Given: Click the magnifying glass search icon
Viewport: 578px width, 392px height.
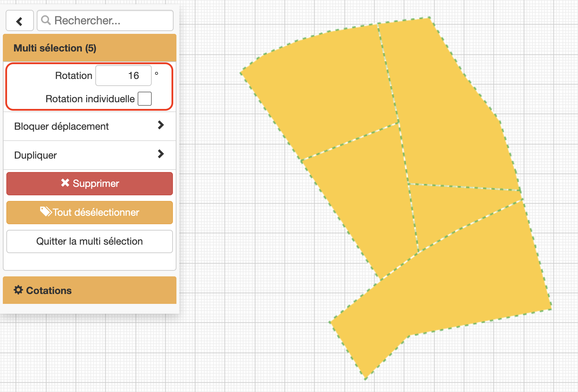Looking at the screenshot, I should coord(46,20).
